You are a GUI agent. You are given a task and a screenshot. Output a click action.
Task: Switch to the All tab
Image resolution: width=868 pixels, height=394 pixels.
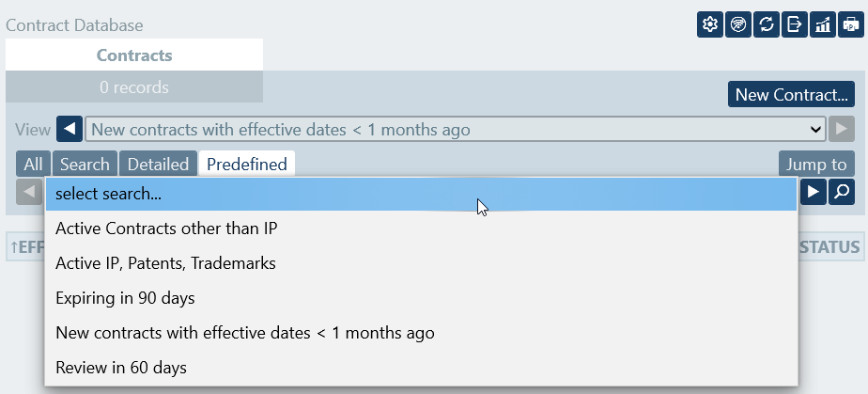coord(33,165)
